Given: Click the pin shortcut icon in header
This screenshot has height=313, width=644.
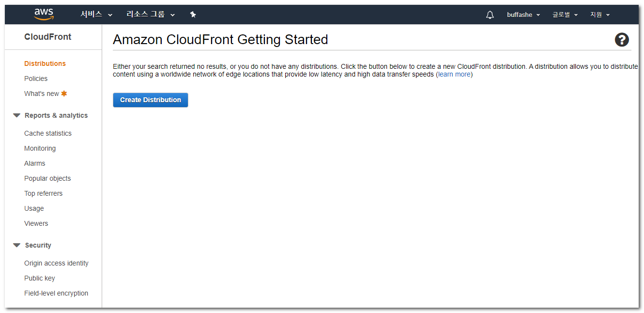Looking at the screenshot, I should (x=193, y=15).
